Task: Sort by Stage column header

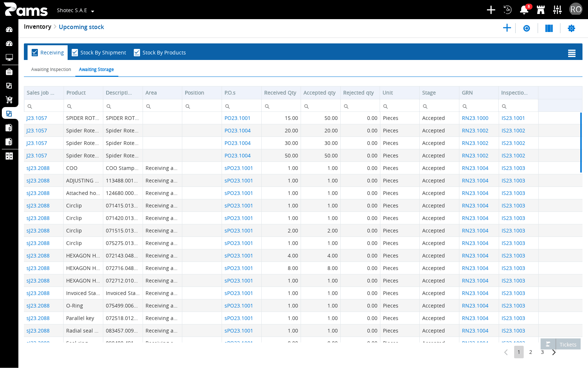Action: (x=439, y=93)
